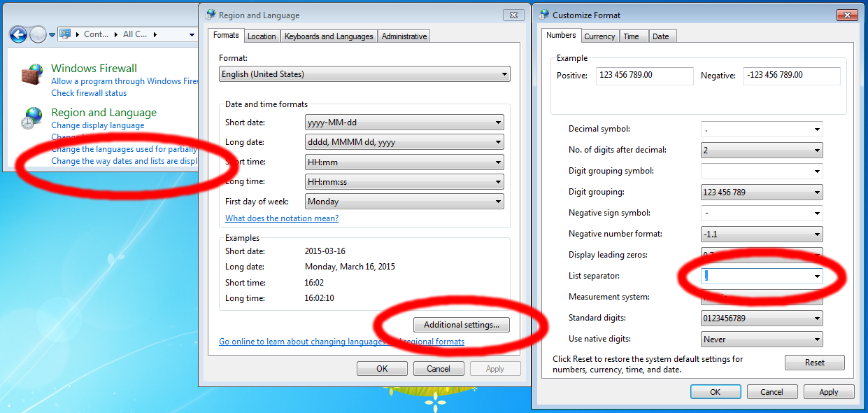Close the Region and Language dialog
This screenshot has width=868, height=413.
pyautogui.click(x=513, y=15)
